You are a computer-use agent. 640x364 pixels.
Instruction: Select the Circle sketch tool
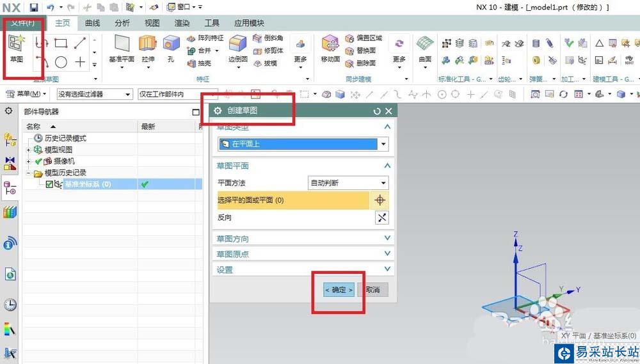click(x=61, y=62)
